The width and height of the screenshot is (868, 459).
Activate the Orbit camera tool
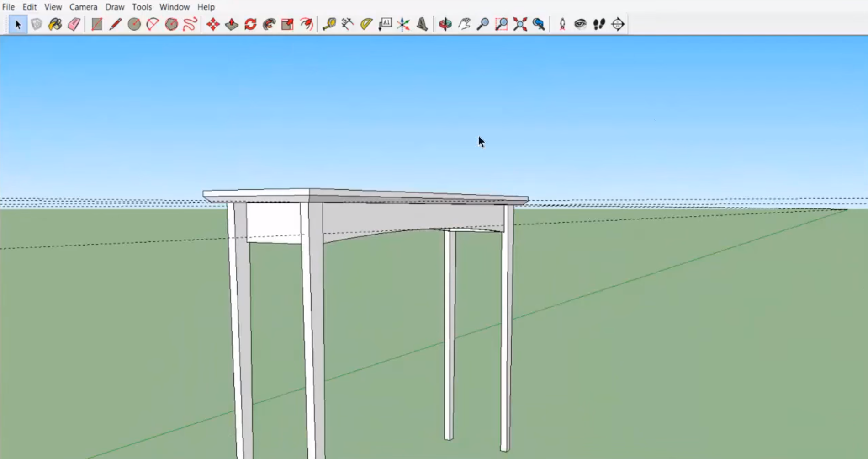[x=445, y=24]
